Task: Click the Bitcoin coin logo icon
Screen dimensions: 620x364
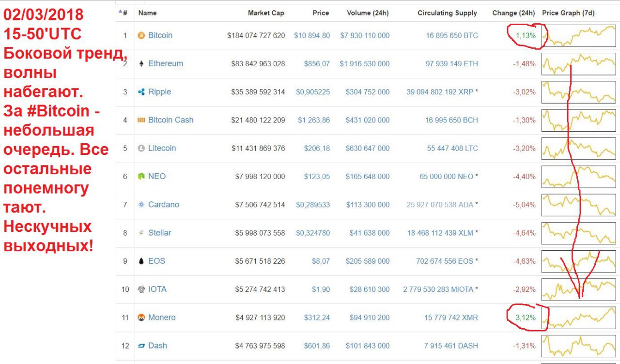Action: click(x=141, y=36)
